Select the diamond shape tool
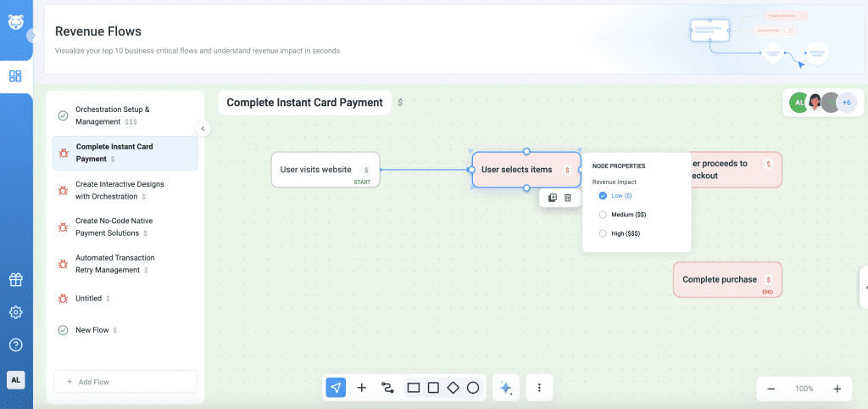This screenshot has width=868, height=409. tap(453, 388)
